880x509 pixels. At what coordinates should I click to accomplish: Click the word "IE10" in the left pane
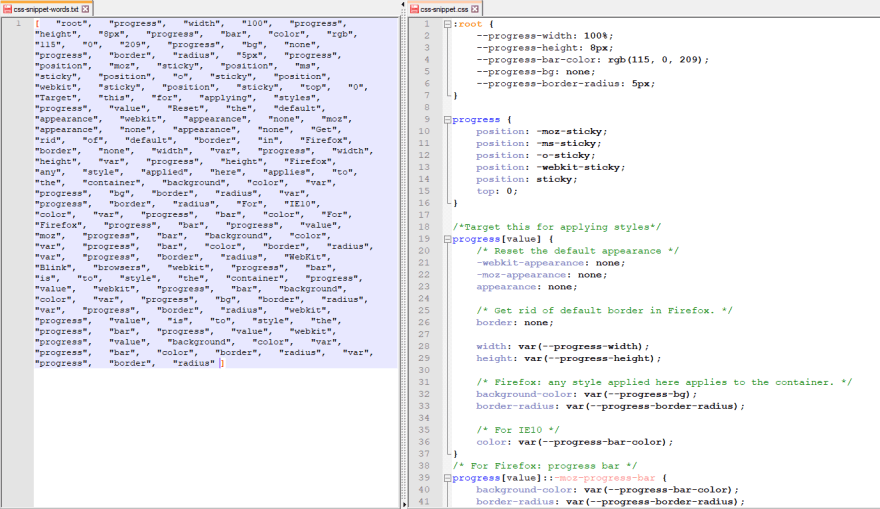pos(301,204)
